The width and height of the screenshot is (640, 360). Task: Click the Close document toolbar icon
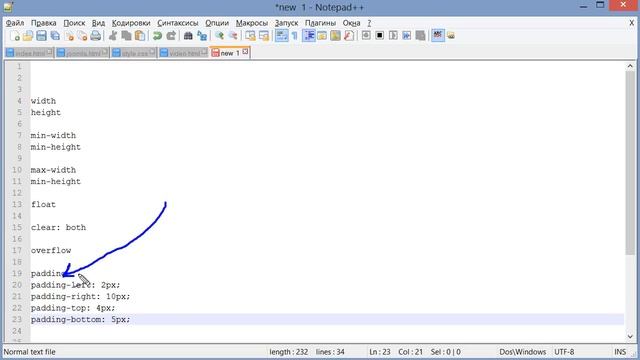pos(69,36)
